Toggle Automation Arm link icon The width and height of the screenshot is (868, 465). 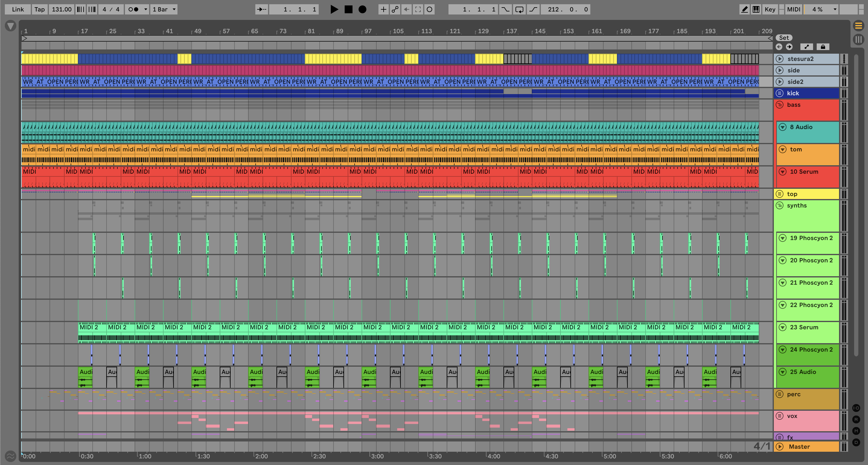point(395,9)
